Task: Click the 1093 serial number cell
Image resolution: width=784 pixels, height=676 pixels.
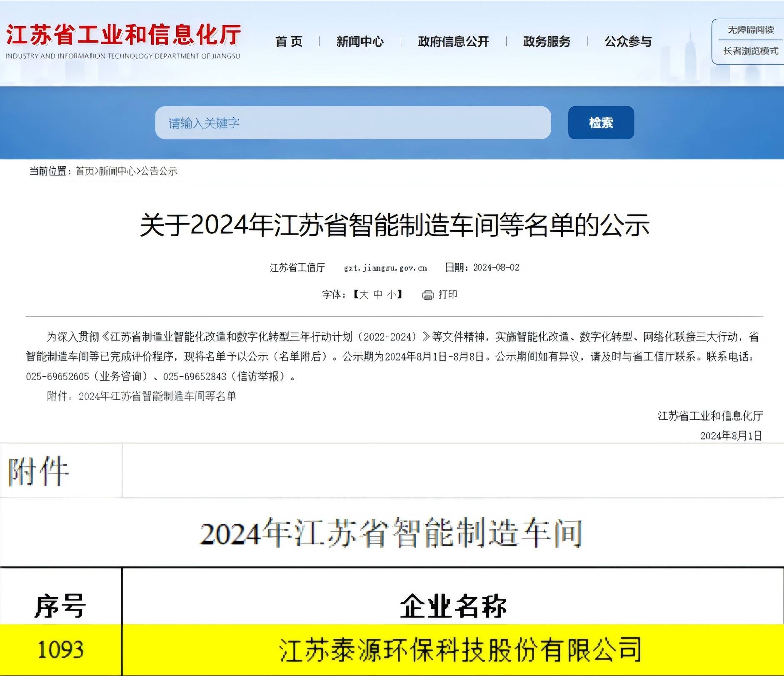Action: click(60, 649)
